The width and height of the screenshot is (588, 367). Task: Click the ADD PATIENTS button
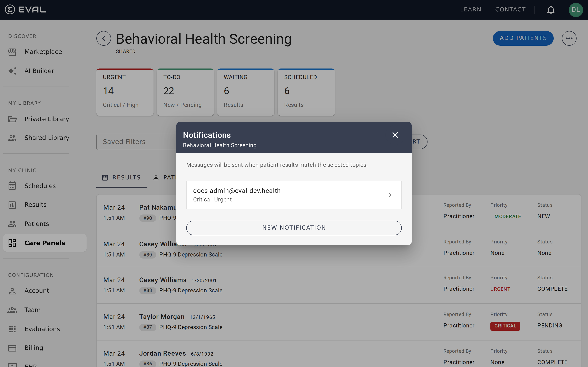point(523,38)
